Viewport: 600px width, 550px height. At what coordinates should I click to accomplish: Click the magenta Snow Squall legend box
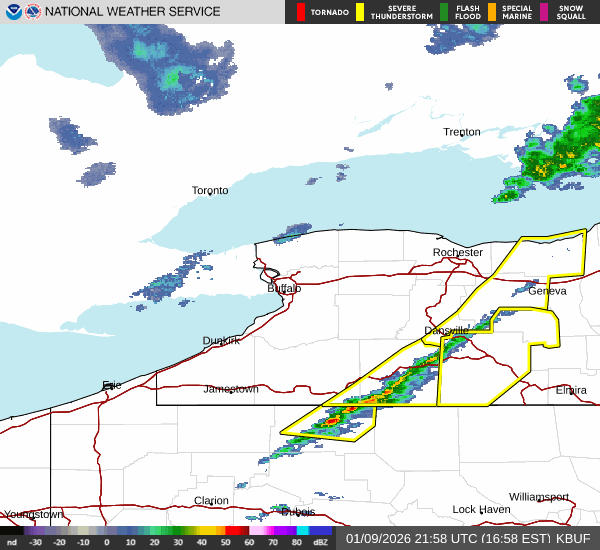(544, 12)
